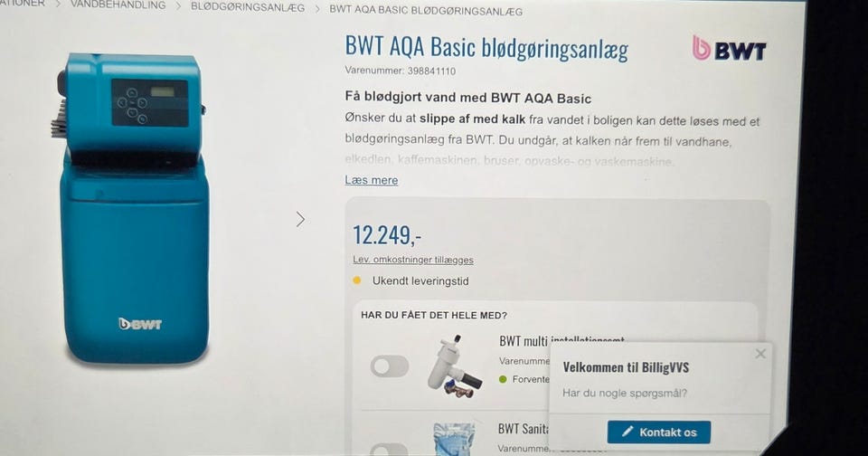
Task: Open BWT Sanitabs product thumbnail
Action: point(454,440)
